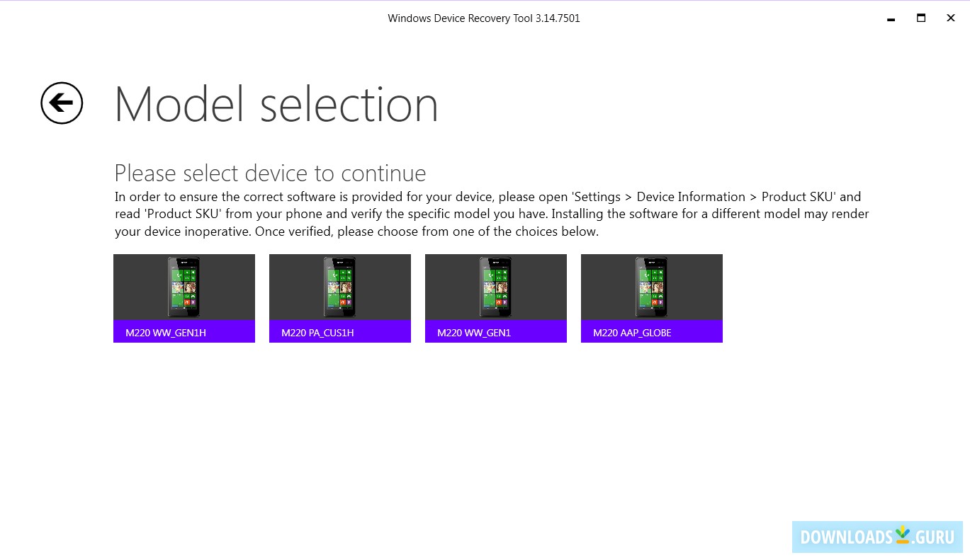Click the DOWNLOADS.GURU watermark link
The image size is (970, 560).
click(876, 536)
